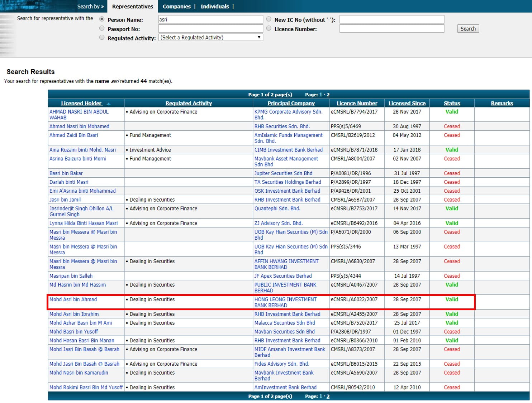Select the Licence Number radio button

[x=269, y=28]
